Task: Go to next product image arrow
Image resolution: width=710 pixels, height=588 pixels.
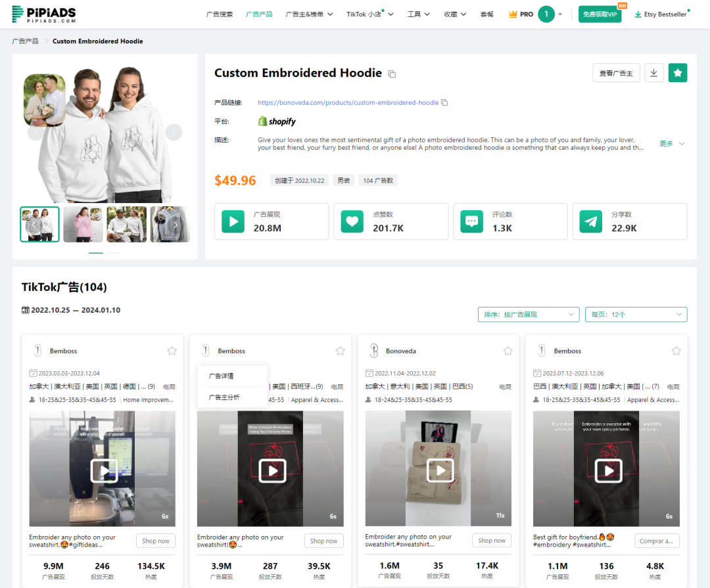Action: (174, 132)
